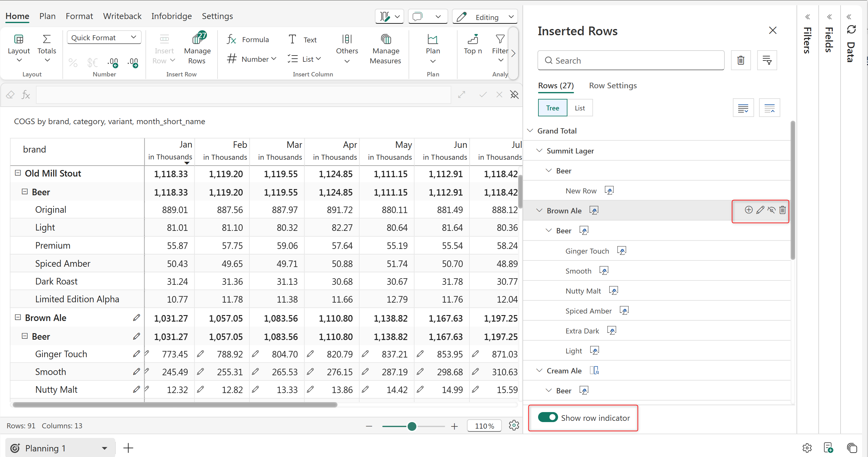Open the filter rows icon next to Search
This screenshot has width=868, height=457.
coord(767,61)
